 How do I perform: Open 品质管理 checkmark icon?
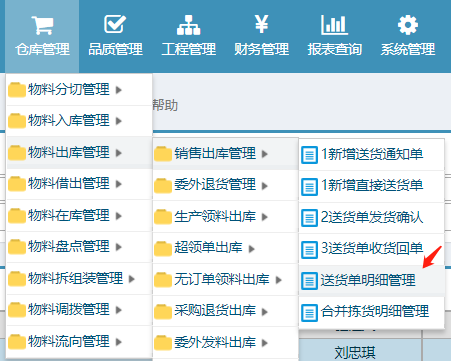point(115,24)
